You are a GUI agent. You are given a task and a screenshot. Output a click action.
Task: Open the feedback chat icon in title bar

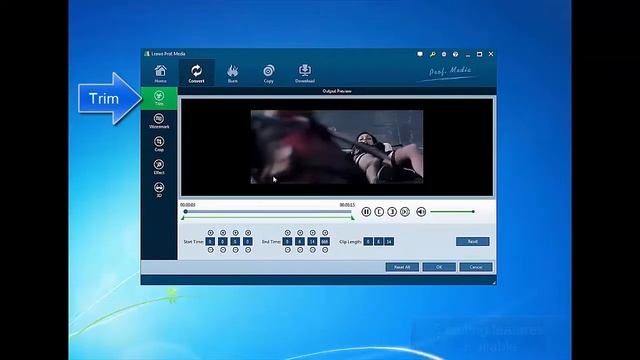tap(420, 54)
